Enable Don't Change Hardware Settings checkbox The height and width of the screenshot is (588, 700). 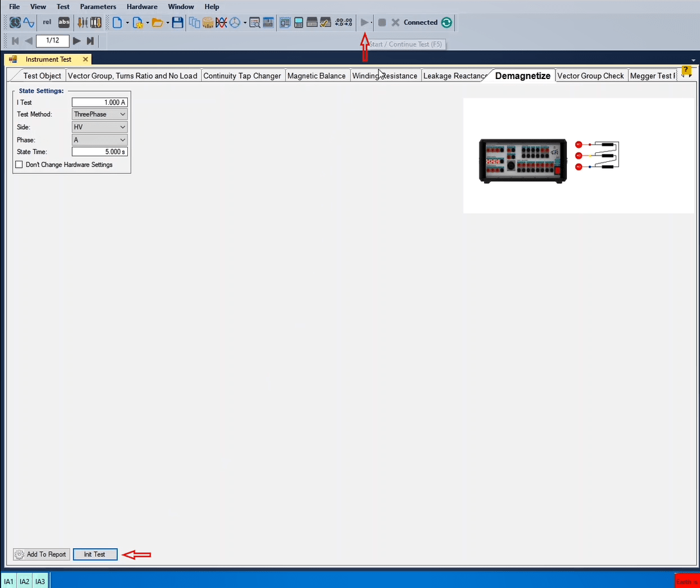[19, 165]
